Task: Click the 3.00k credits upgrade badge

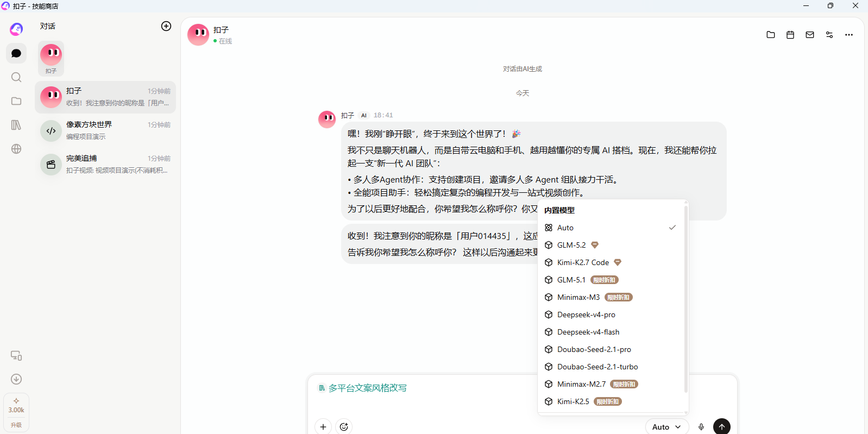Action: (x=16, y=413)
